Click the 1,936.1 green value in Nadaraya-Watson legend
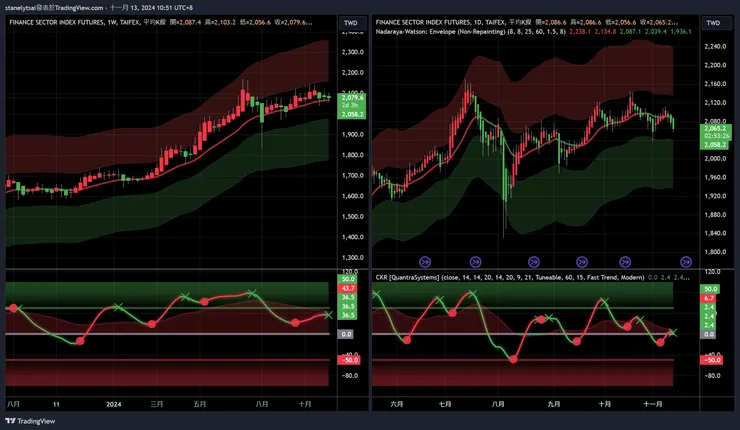The width and height of the screenshot is (740, 430). pos(681,32)
